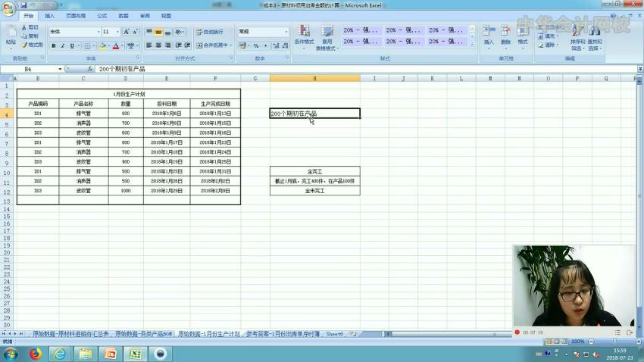Image resolution: width=644 pixels, height=362 pixels.
Task: Toggle top vertical alignment
Action: (149, 32)
